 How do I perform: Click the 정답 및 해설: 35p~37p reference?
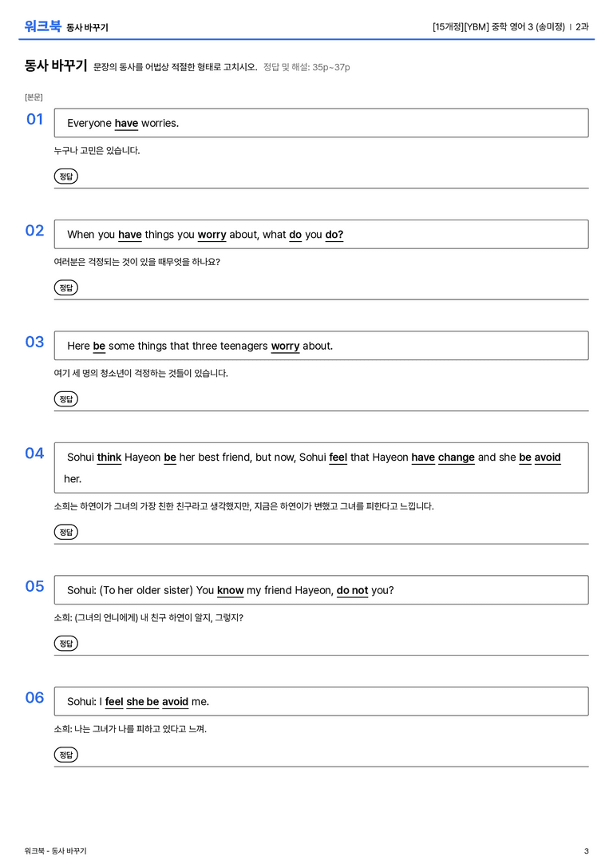(x=306, y=67)
